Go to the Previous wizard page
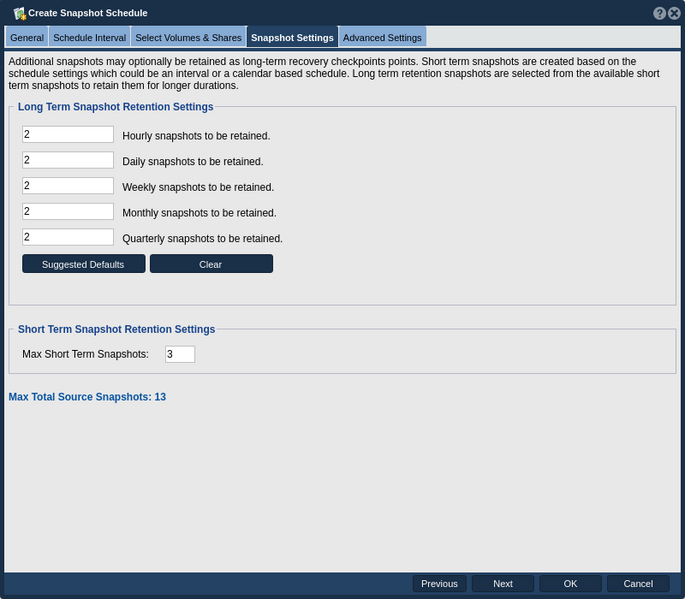Image resolution: width=685 pixels, height=599 pixels. coord(439,584)
